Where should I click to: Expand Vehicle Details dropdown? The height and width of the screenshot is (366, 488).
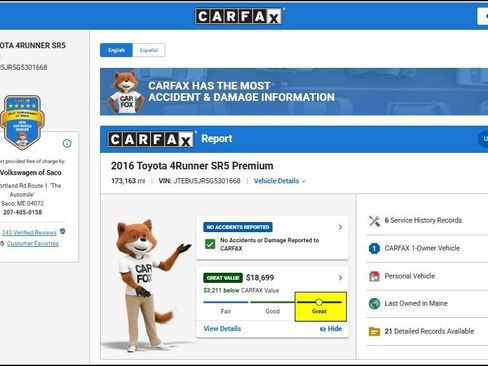pyautogui.click(x=279, y=181)
